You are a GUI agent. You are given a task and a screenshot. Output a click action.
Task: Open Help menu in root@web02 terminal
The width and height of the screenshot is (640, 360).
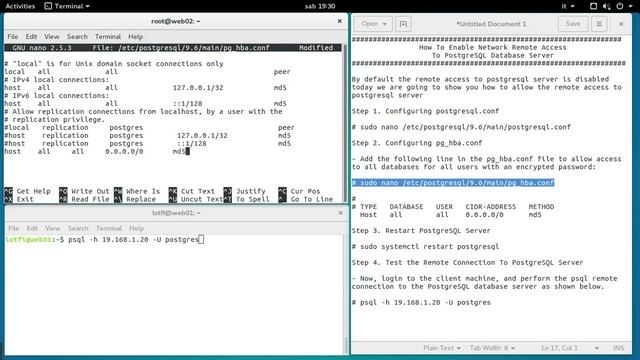[136, 36]
